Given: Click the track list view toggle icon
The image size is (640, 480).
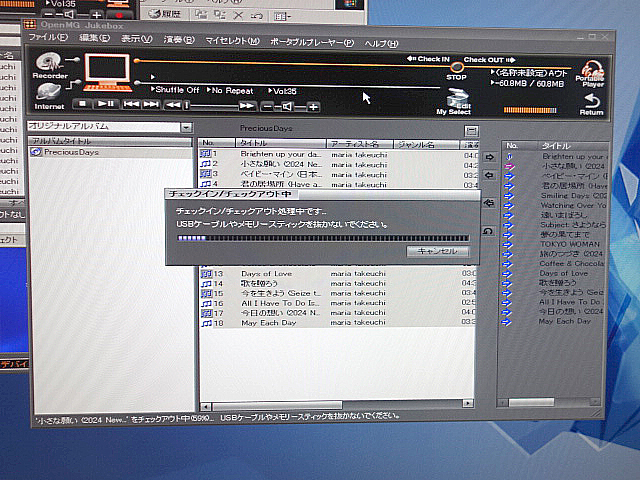Looking at the screenshot, I should [471, 131].
